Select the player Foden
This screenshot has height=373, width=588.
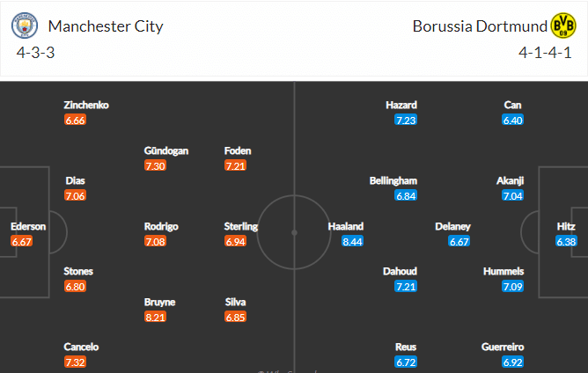pos(238,150)
